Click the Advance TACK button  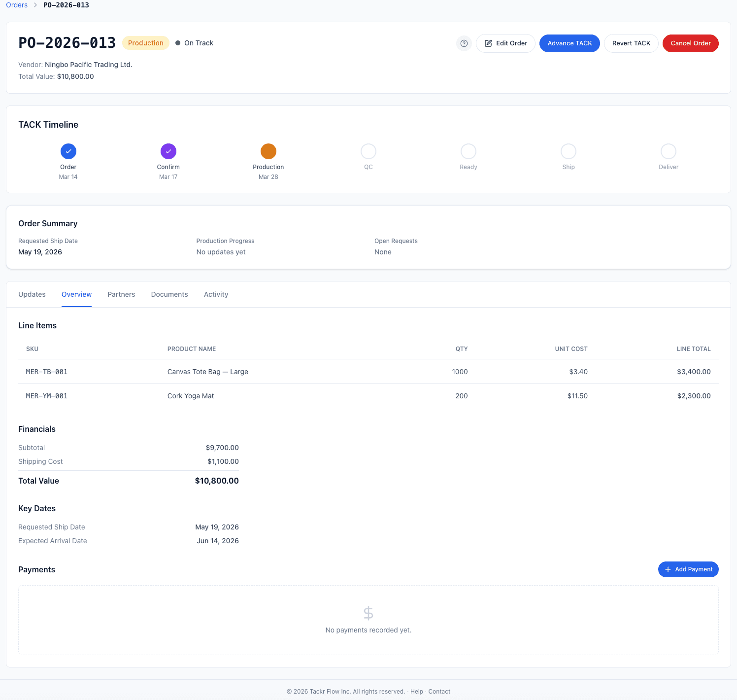569,43
